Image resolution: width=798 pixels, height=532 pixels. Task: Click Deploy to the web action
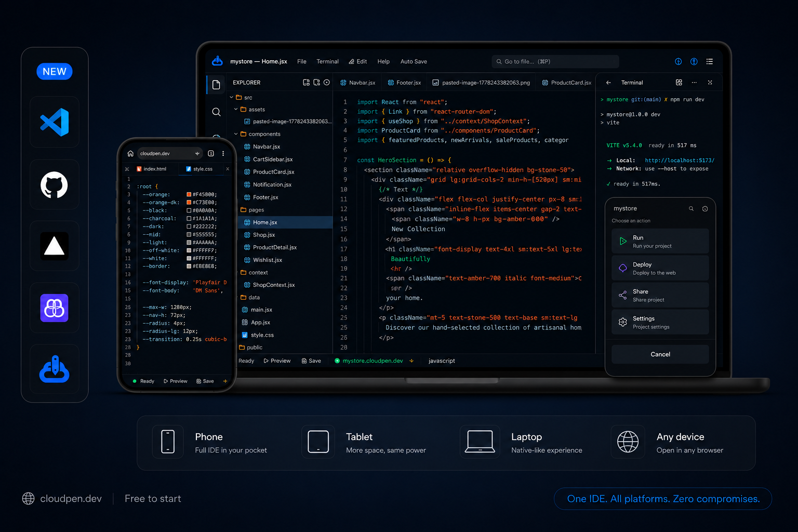660,269
